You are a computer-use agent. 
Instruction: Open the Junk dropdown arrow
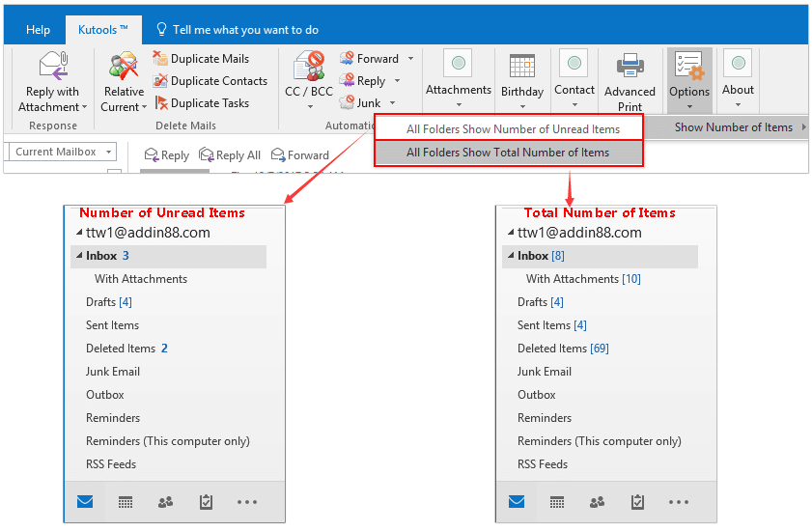(393, 103)
